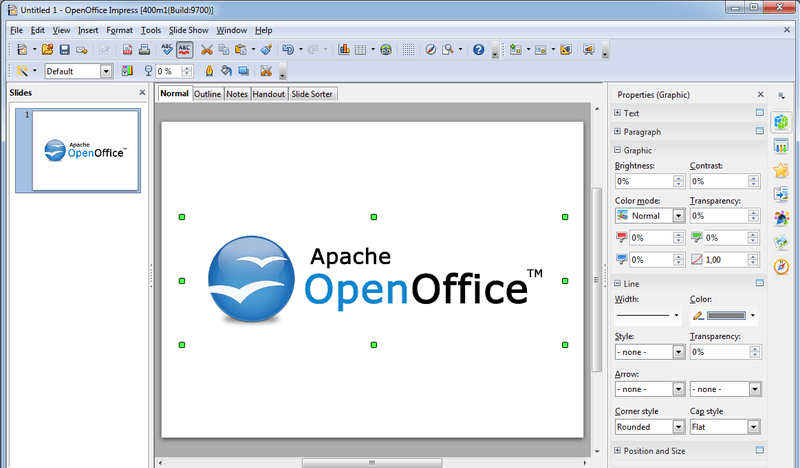Open the Insert menu

point(88,30)
